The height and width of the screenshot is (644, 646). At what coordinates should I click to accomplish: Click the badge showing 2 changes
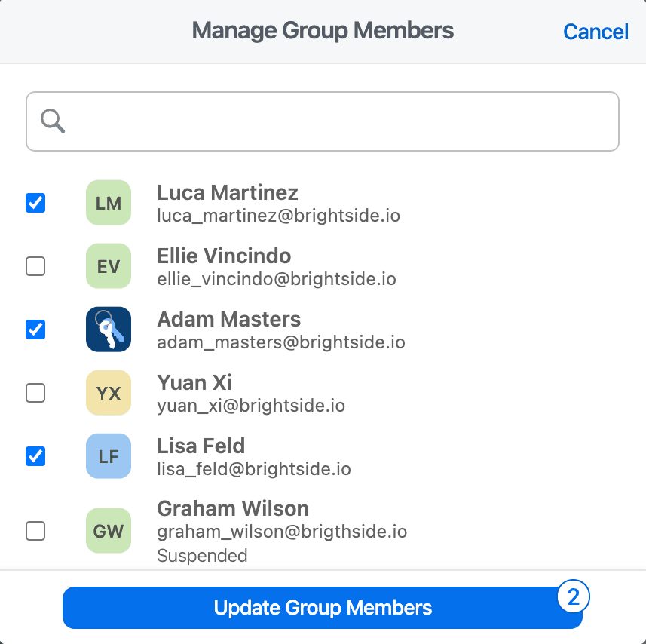pyautogui.click(x=574, y=596)
